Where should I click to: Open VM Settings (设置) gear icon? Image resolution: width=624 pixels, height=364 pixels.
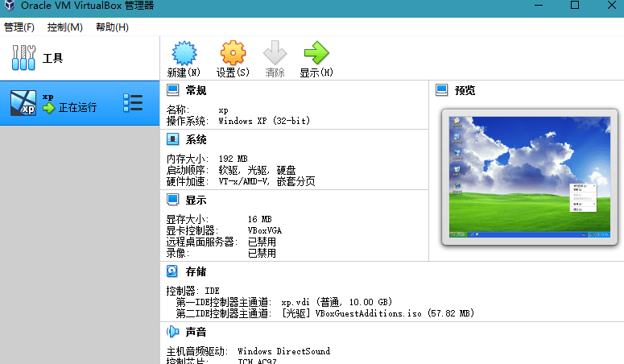[x=233, y=53]
